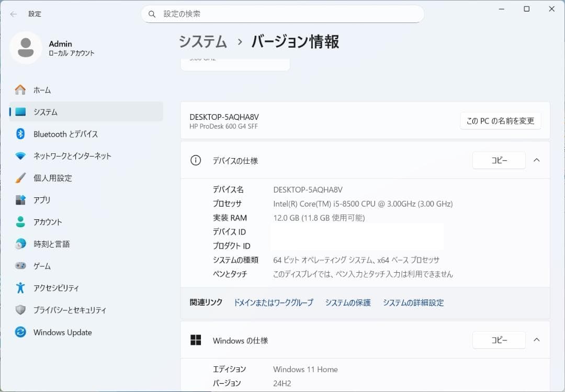Click システム in the breadcrumb header
The image size is (565, 392).
(202, 41)
